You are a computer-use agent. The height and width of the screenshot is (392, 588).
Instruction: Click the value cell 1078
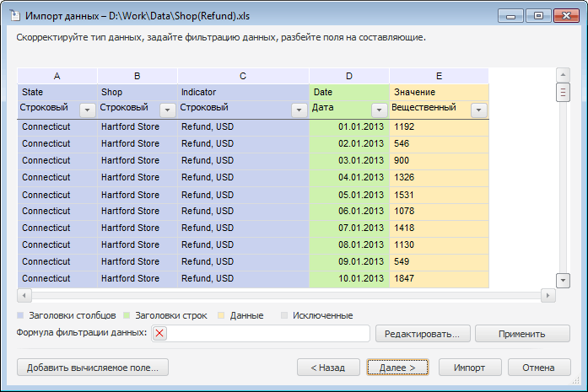440,212
